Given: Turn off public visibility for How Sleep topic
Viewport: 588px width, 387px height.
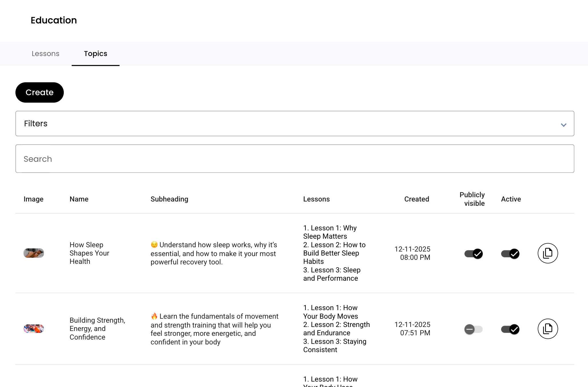Looking at the screenshot, I should 474,254.
